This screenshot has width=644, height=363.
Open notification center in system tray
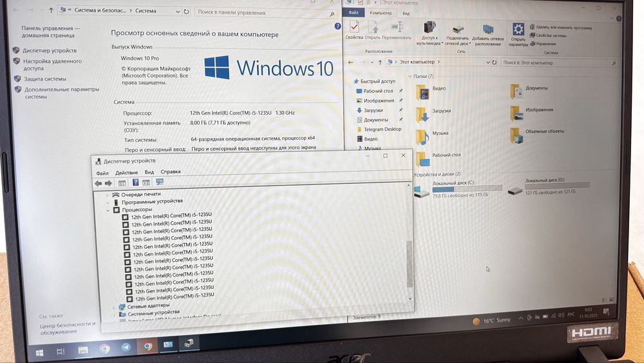(x=606, y=312)
